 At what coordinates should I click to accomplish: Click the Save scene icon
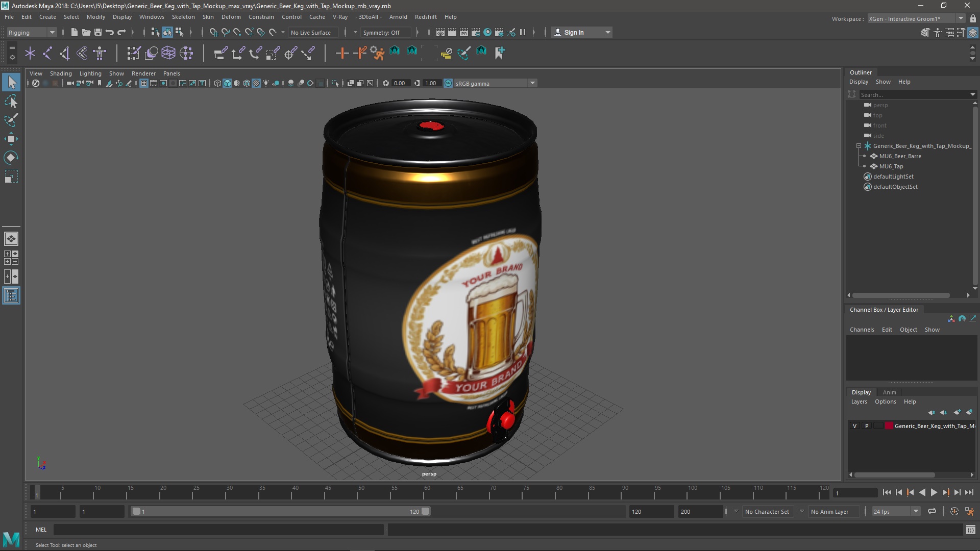pyautogui.click(x=98, y=32)
